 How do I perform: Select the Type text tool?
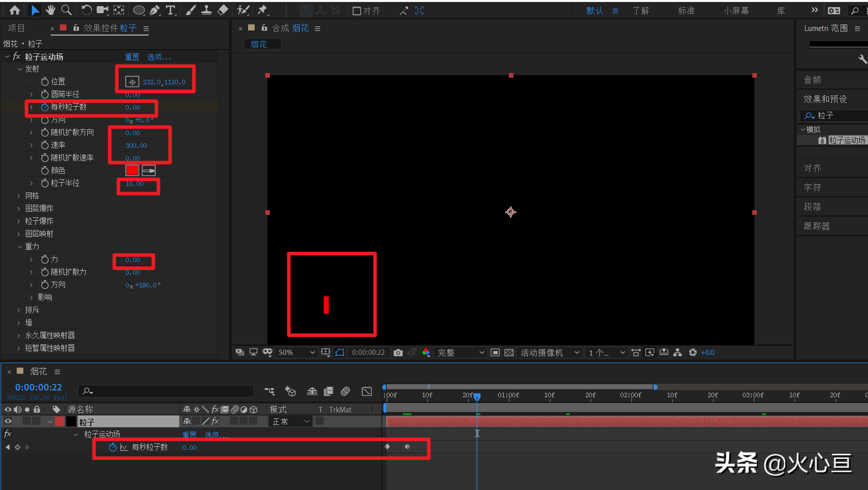point(170,10)
